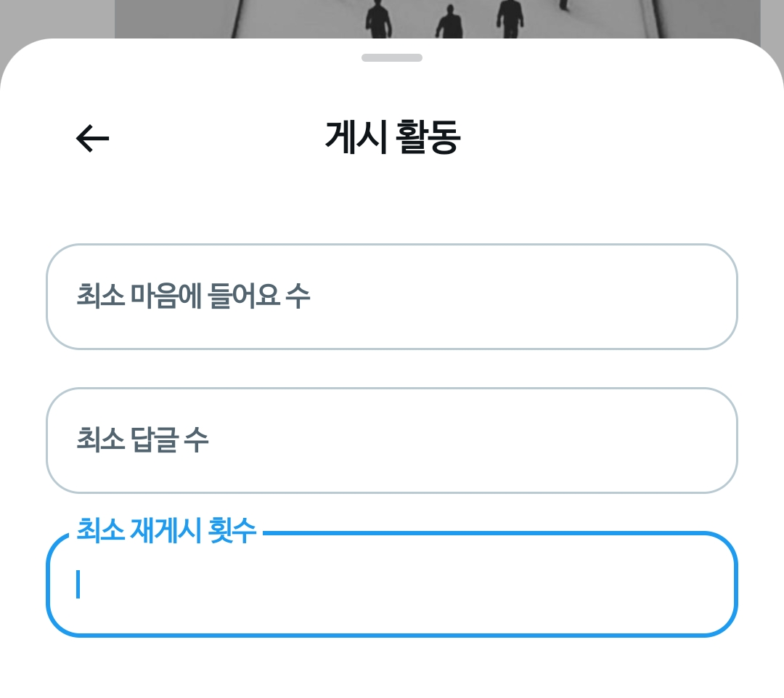Click the 게시 활동 sheet title

point(393,137)
